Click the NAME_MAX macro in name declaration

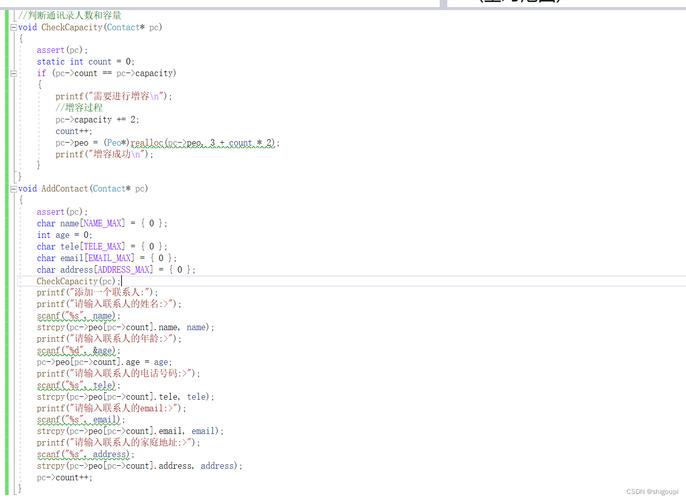click(102, 223)
